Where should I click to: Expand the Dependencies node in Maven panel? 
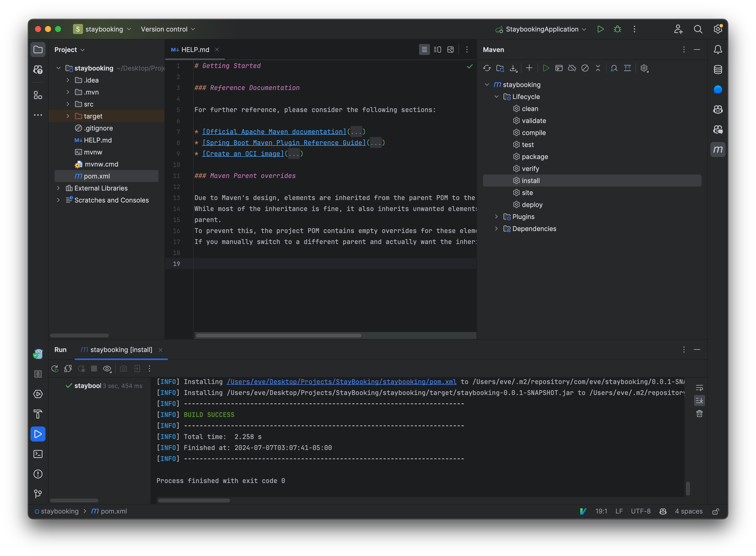(496, 228)
